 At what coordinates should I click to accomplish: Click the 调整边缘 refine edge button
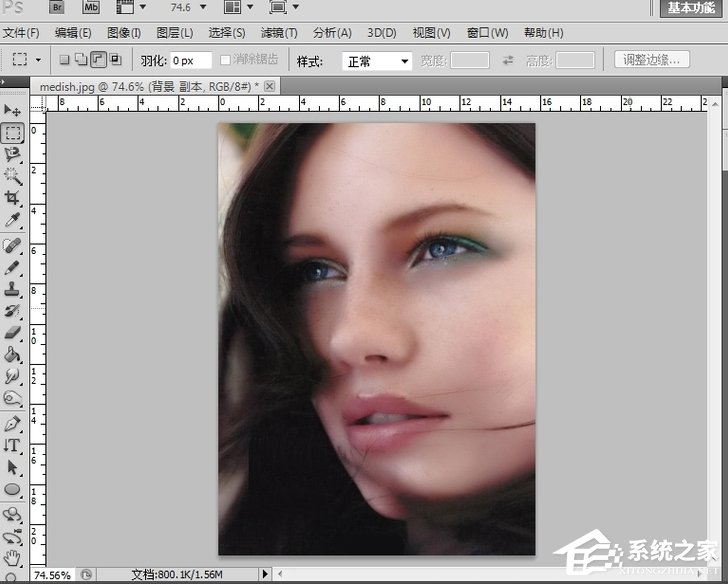(x=651, y=59)
